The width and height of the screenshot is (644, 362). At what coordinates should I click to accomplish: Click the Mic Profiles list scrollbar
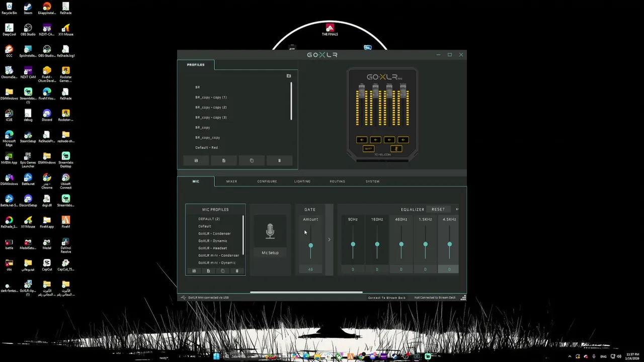click(x=243, y=235)
